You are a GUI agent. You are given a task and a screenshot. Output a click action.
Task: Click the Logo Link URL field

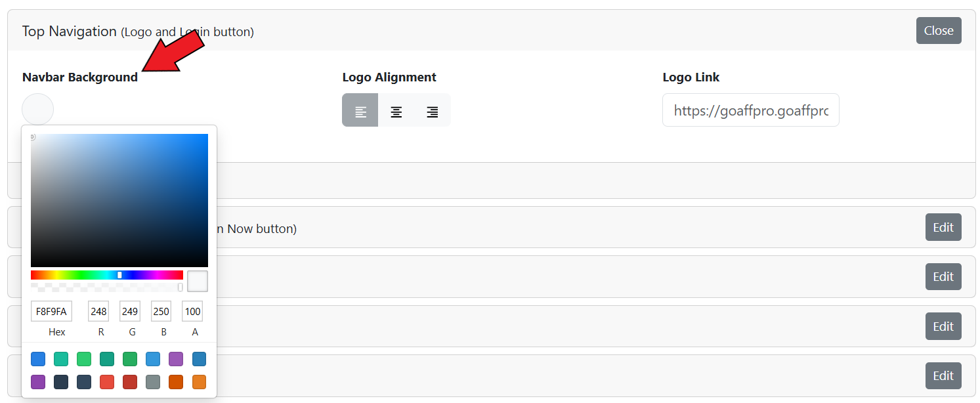click(750, 110)
